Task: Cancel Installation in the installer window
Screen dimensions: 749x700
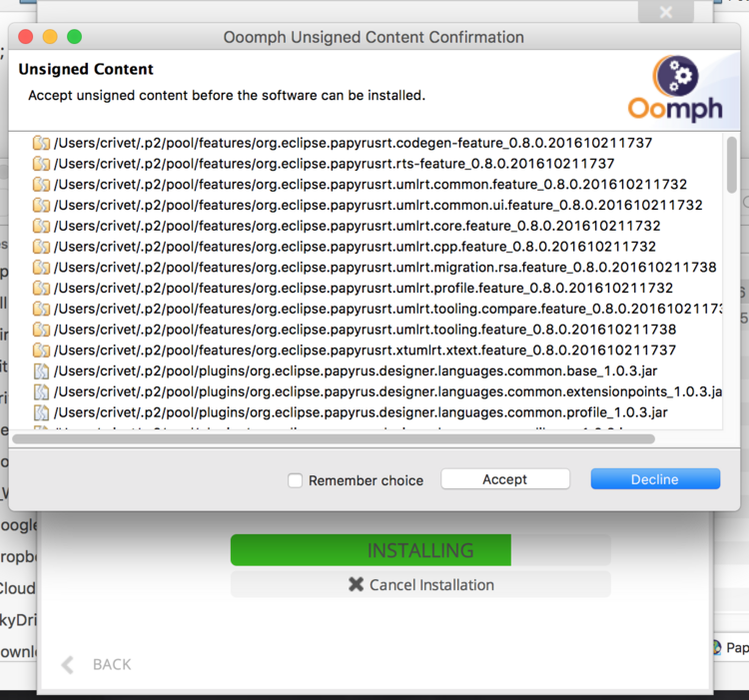Action: pos(420,584)
